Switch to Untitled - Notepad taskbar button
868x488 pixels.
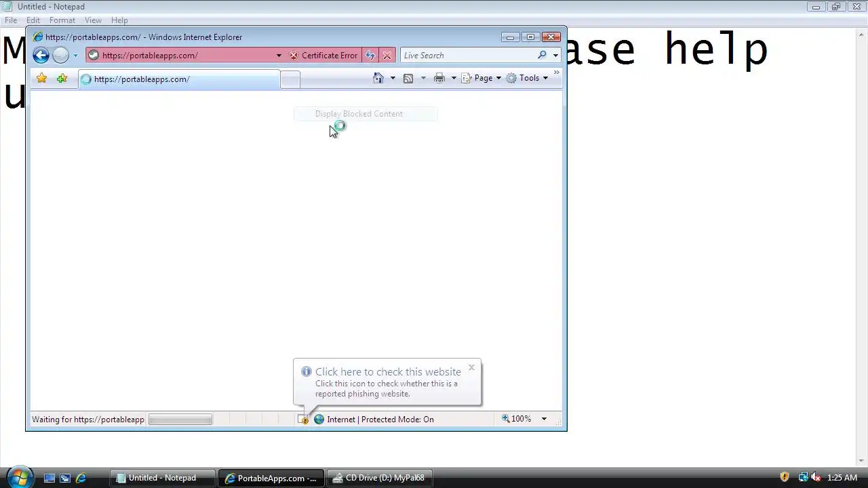[163, 478]
